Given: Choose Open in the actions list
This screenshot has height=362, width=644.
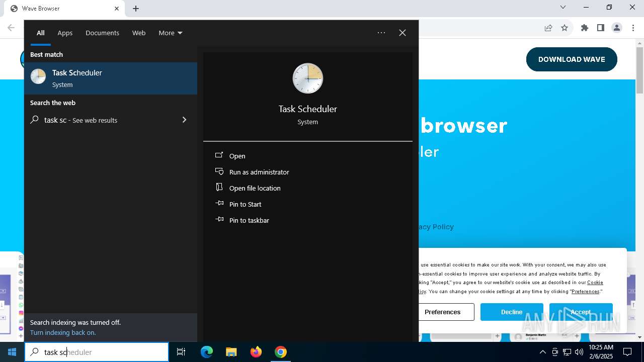Looking at the screenshot, I should (237, 156).
